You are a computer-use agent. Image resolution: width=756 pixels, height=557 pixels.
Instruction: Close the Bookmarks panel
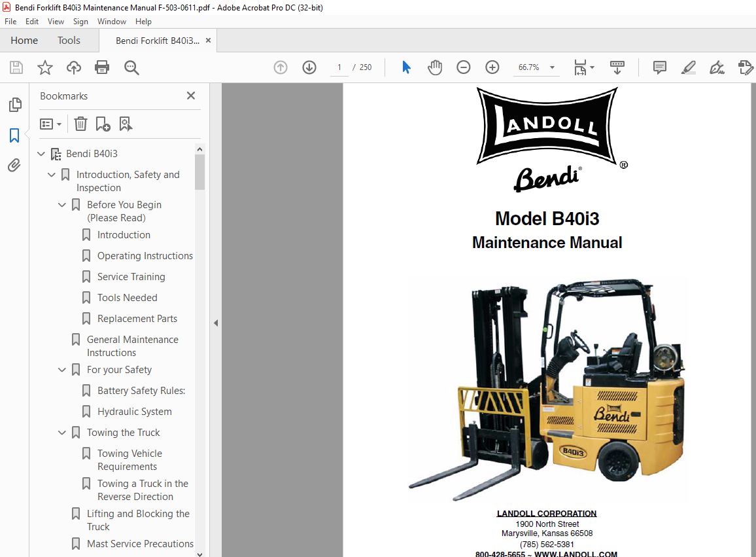tap(191, 96)
